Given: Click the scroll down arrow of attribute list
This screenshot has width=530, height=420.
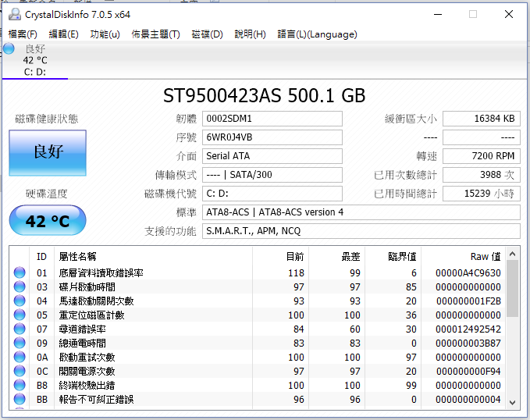Looking at the screenshot, I should point(512,402).
